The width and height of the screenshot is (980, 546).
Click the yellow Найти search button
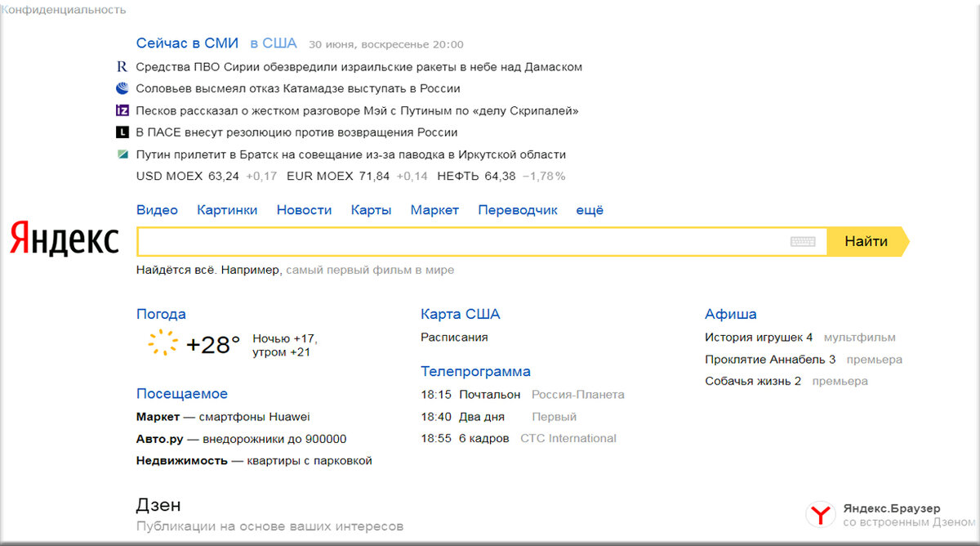867,242
